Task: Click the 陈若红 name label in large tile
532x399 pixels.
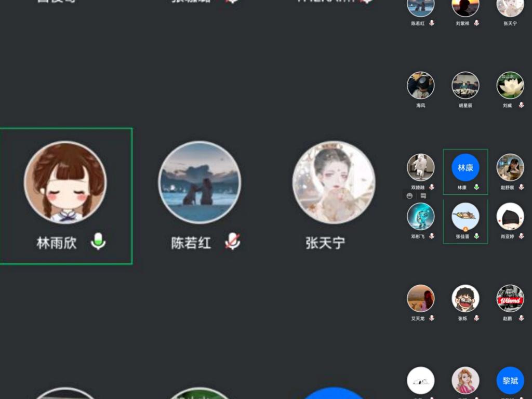Action: tap(191, 243)
